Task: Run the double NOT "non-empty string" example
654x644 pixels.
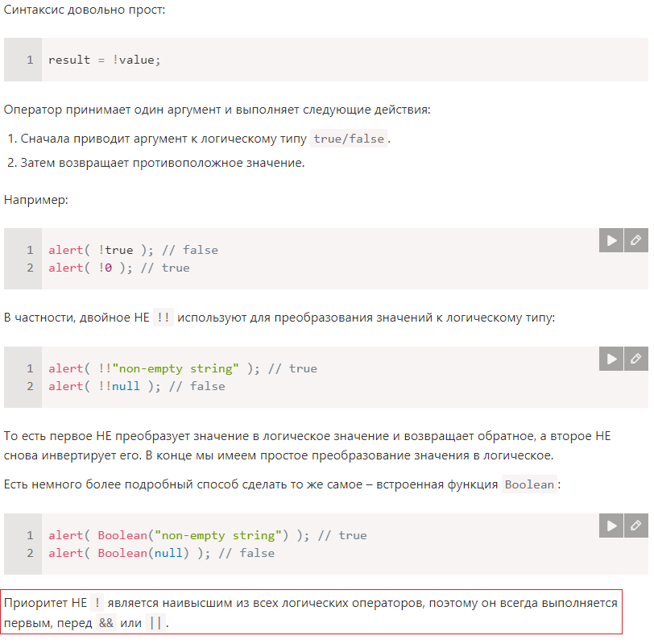Action: pos(611,359)
